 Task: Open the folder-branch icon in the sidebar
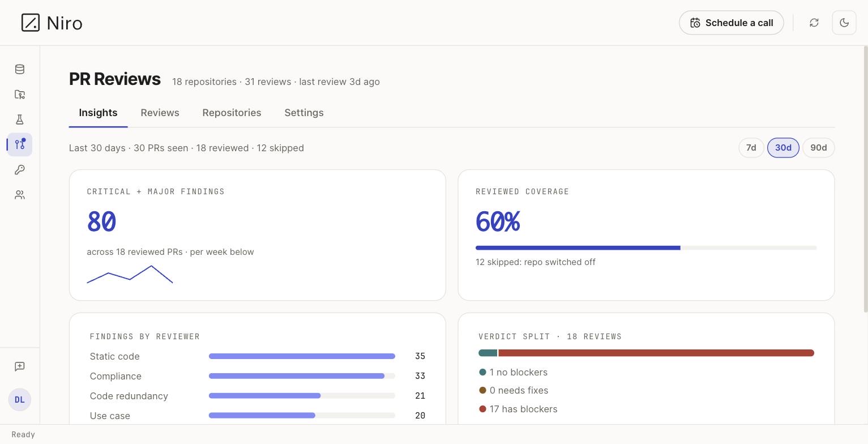pos(20,95)
